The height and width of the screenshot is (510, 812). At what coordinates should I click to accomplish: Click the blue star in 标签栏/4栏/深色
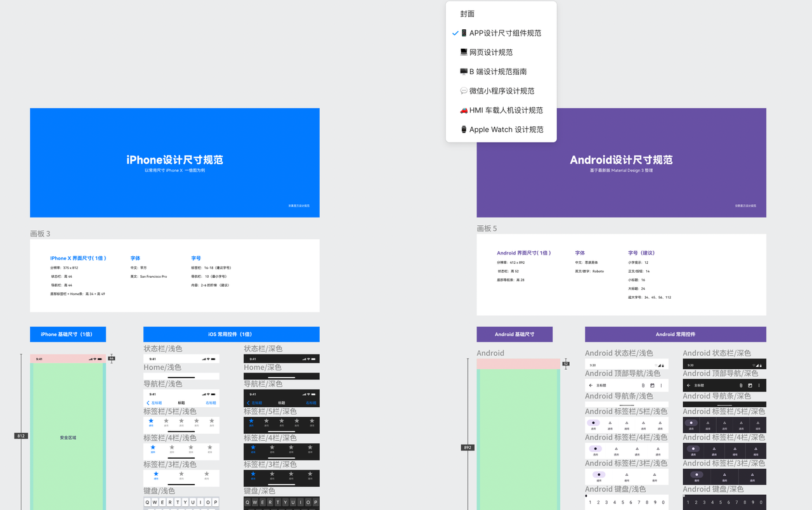coord(253,447)
